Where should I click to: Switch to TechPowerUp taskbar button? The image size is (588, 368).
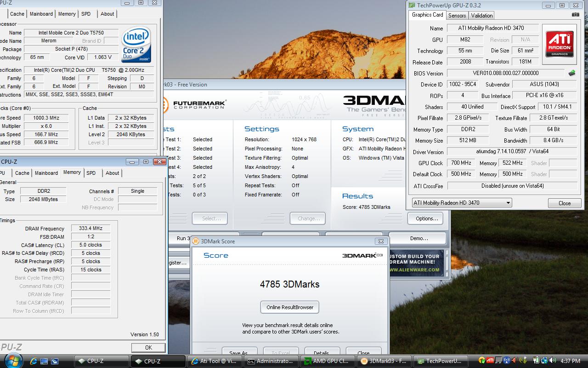coord(441,361)
